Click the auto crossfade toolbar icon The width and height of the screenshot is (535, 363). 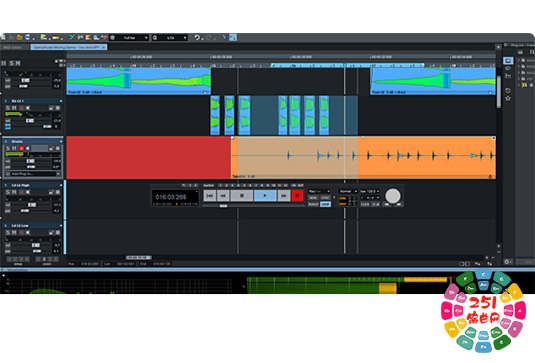(x=81, y=37)
